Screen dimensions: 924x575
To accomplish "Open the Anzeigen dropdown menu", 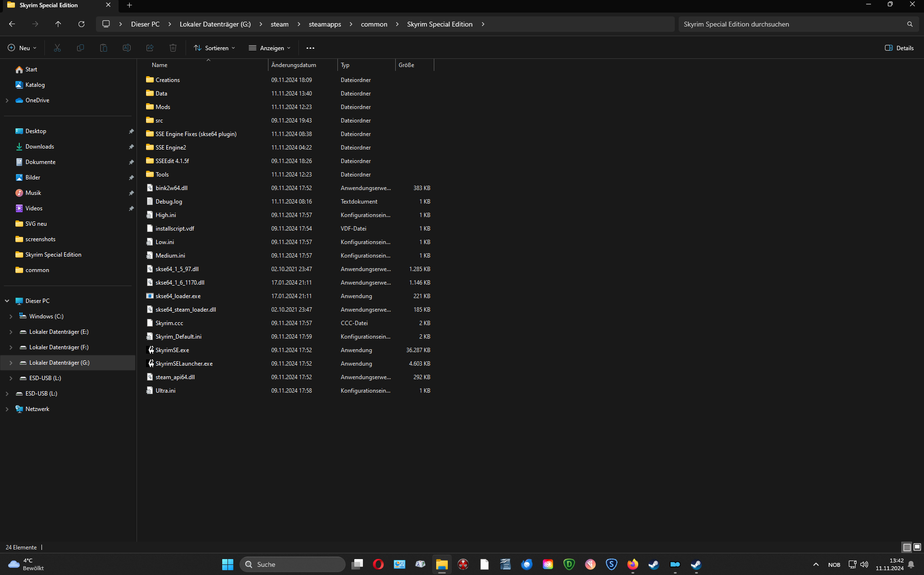I will click(x=269, y=48).
